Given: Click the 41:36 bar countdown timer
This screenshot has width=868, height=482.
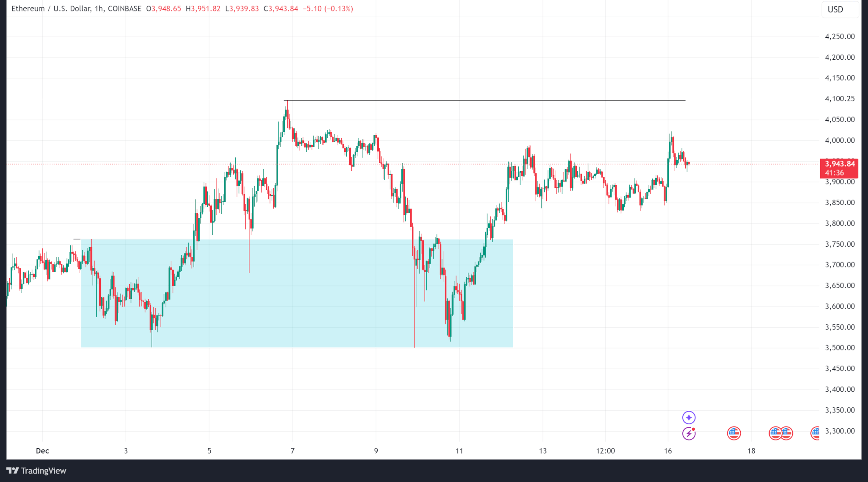Looking at the screenshot, I should [x=834, y=173].
